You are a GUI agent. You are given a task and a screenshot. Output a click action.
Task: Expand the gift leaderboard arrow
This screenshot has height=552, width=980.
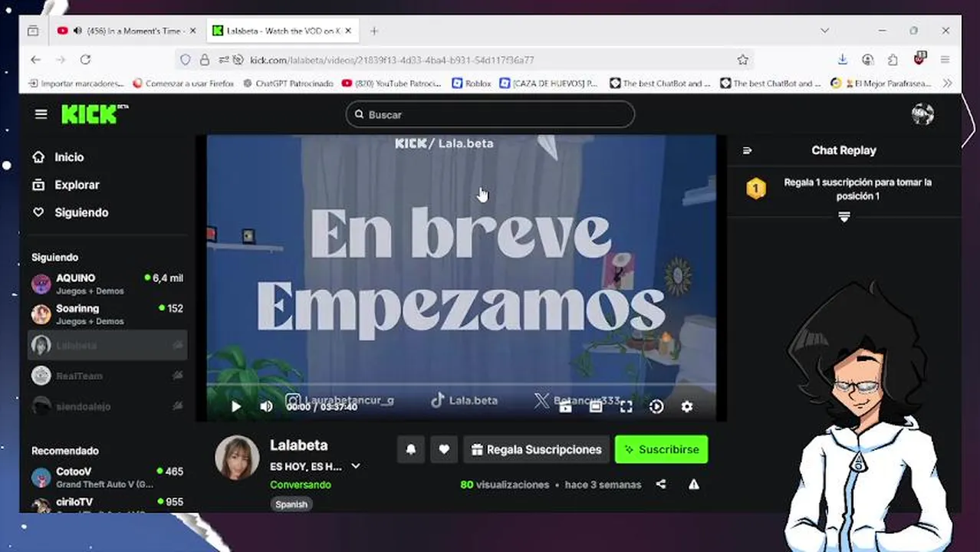844,218
